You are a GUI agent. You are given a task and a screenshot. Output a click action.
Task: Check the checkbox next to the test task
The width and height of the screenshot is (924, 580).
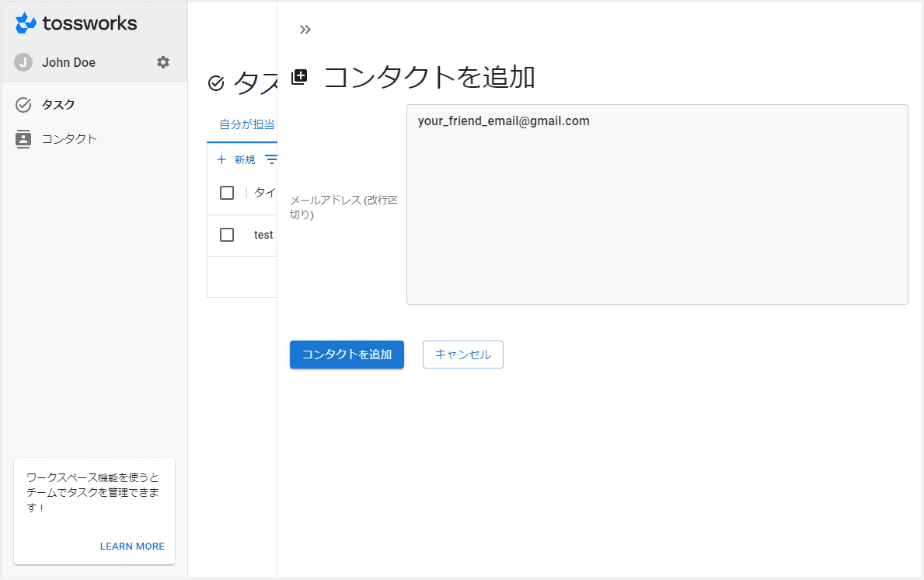click(226, 235)
